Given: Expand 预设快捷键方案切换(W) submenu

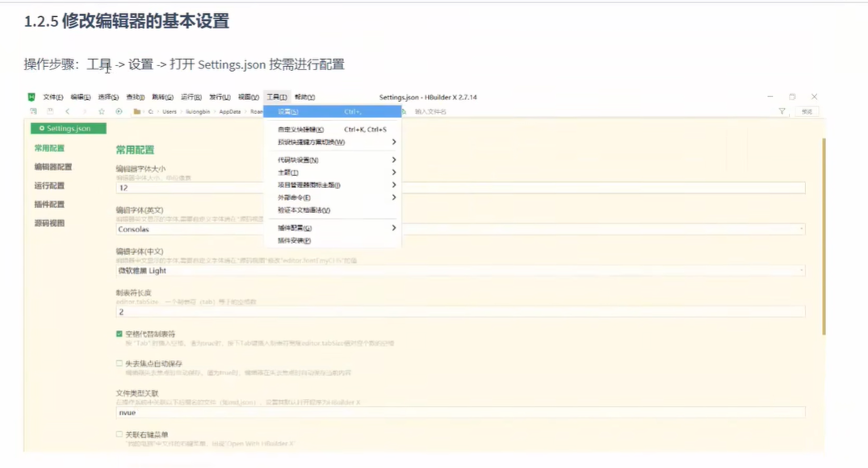Looking at the screenshot, I should point(332,142).
